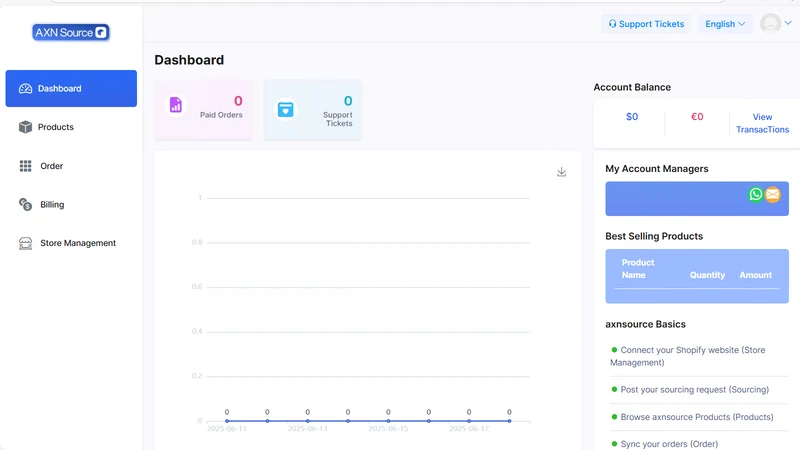Open the Dashboard menu item

click(71, 88)
